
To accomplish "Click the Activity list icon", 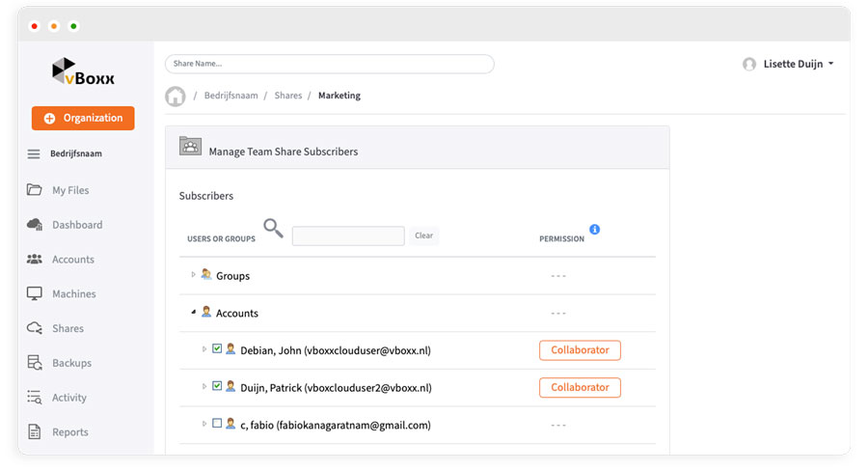I will point(35,398).
